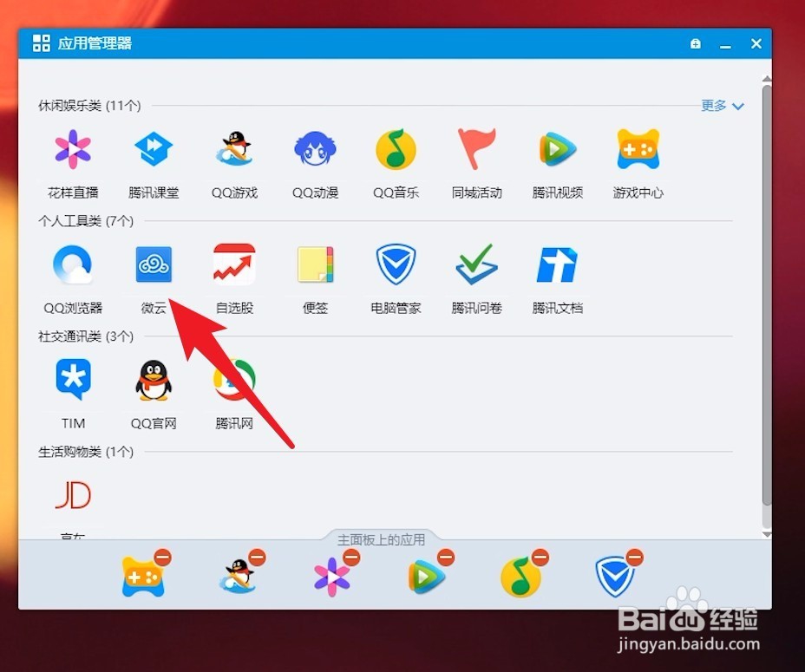The width and height of the screenshot is (805, 672).
Task: Open the QQ官网 penguin icon
Action: (154, 381)
